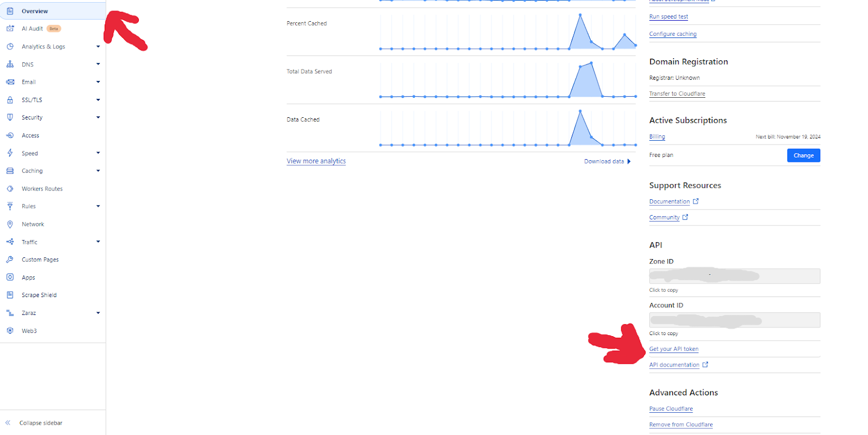Click the SSL/TLS padlock icon
Screen dimensions: 868x435
point(10,100)
